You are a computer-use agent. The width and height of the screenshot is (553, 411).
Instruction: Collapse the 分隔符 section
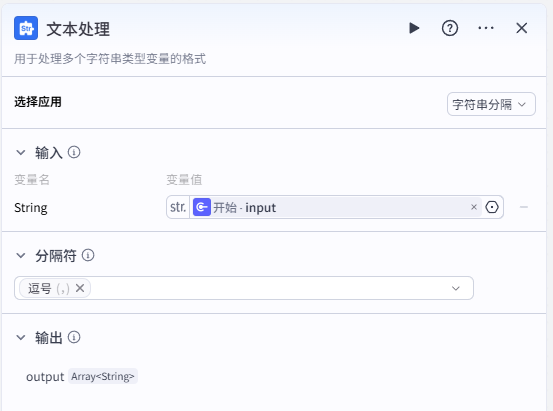coord(21,255)
